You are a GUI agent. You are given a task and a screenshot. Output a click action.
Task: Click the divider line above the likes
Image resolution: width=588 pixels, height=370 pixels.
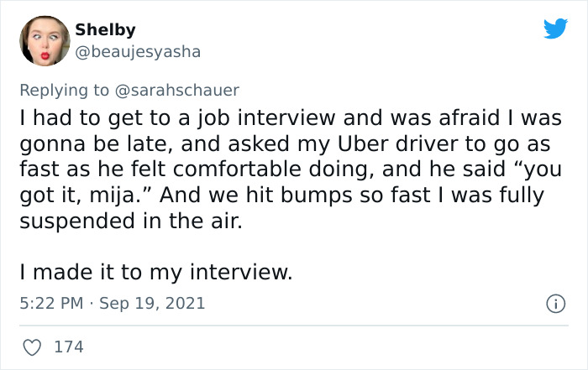click(294, 326)
